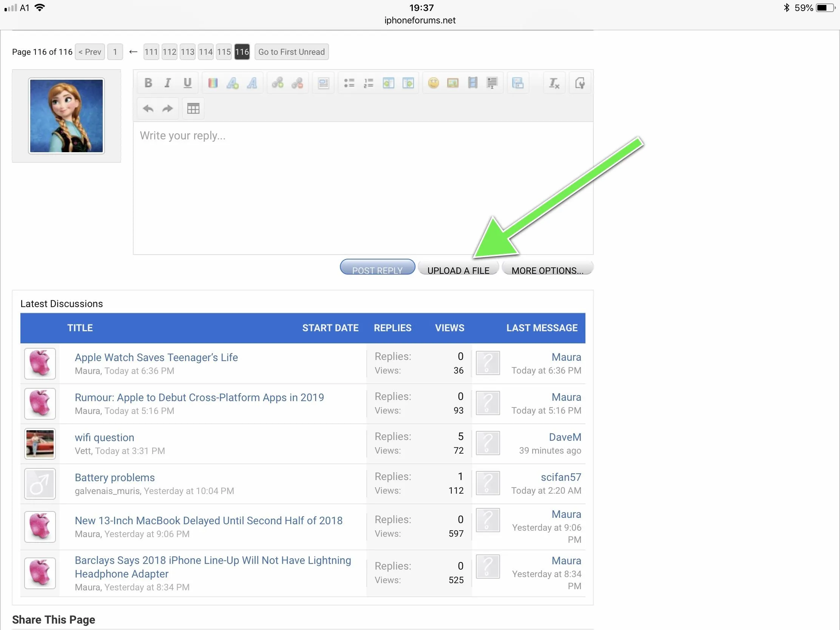840x630 pixels.
Task: Toggle italic text in the editor
Action: [167, 83]
